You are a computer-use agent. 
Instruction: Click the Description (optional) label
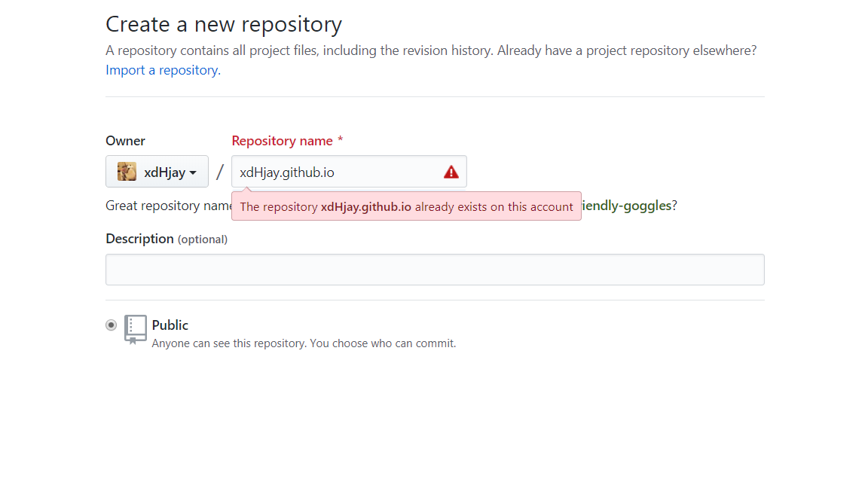click(x=167, y=239)
